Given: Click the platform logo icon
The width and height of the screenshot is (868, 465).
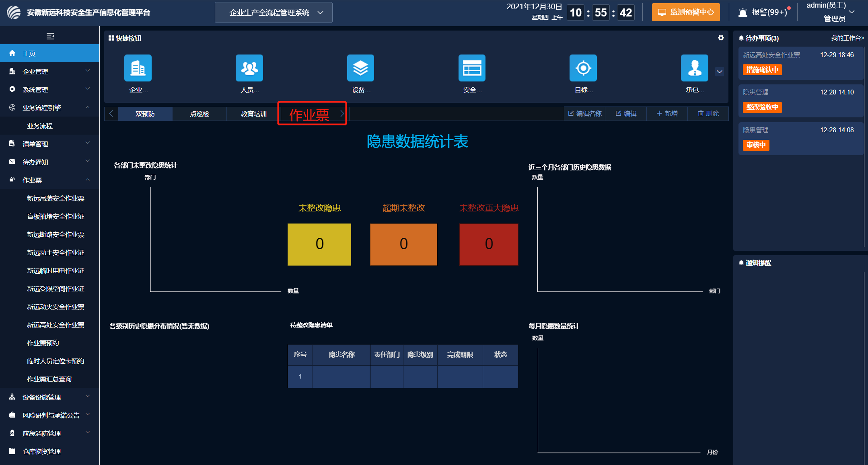Looking at the screenshot, I should tap(14, 12).
